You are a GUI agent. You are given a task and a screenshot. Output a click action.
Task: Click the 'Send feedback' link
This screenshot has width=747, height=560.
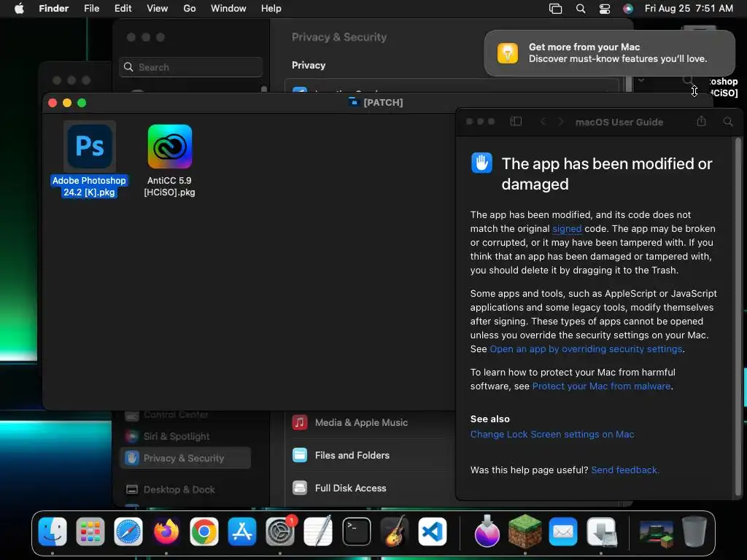624,470
